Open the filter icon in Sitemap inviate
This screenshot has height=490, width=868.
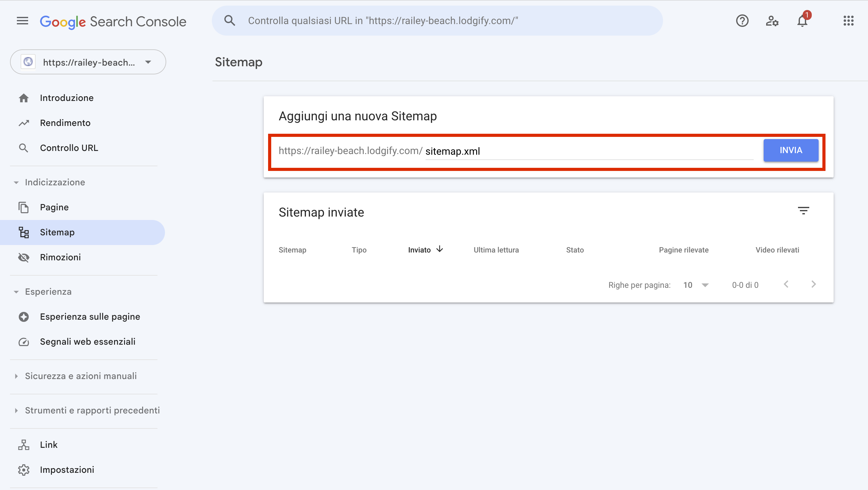tap(803, 211)
